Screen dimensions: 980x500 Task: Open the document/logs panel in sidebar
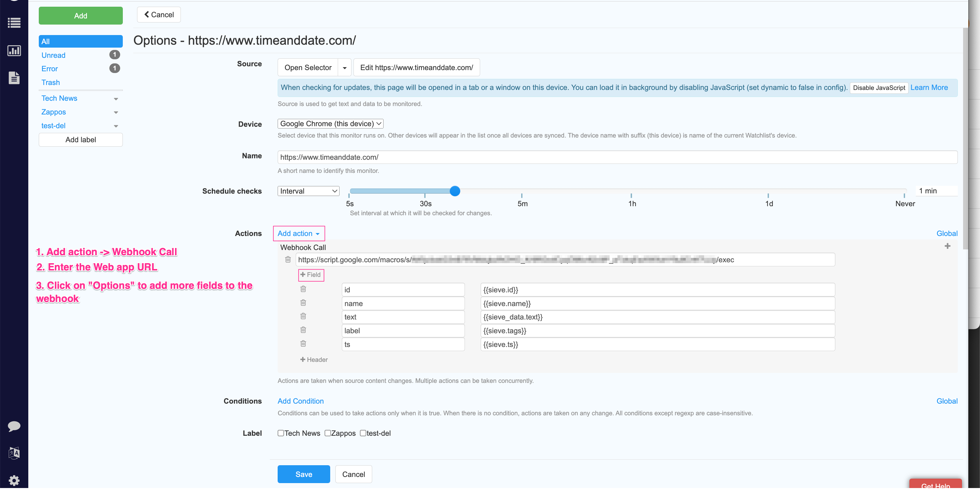point(14,78)
